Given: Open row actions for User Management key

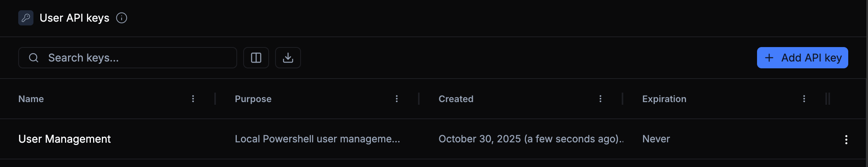Looking at the screenshot, I should pos(846,139).
